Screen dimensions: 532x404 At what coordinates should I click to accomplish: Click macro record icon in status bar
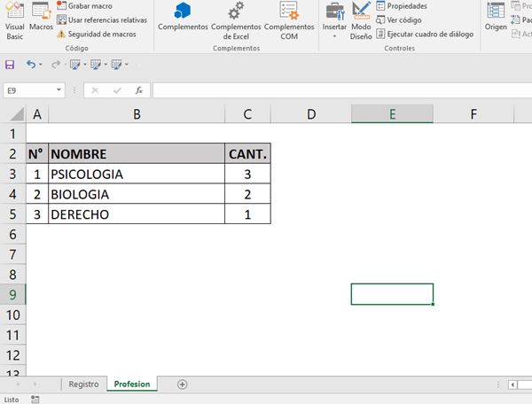[x=35, y=400]
